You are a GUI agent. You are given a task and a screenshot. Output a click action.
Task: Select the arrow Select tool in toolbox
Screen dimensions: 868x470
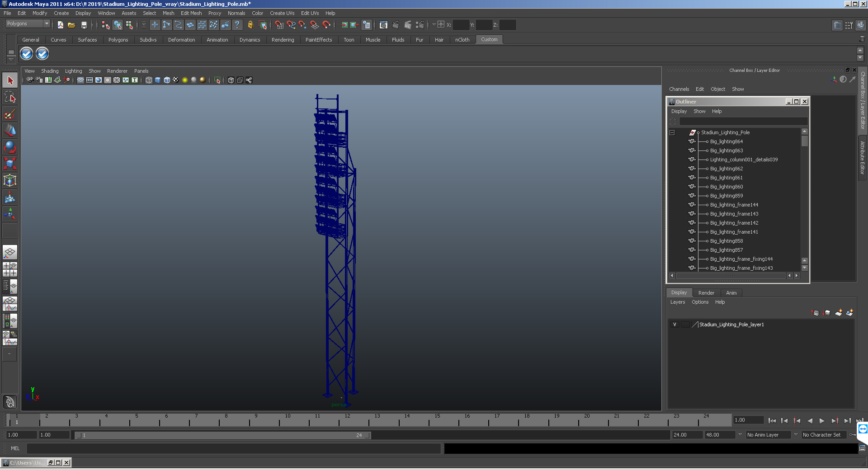pos(10,80)
